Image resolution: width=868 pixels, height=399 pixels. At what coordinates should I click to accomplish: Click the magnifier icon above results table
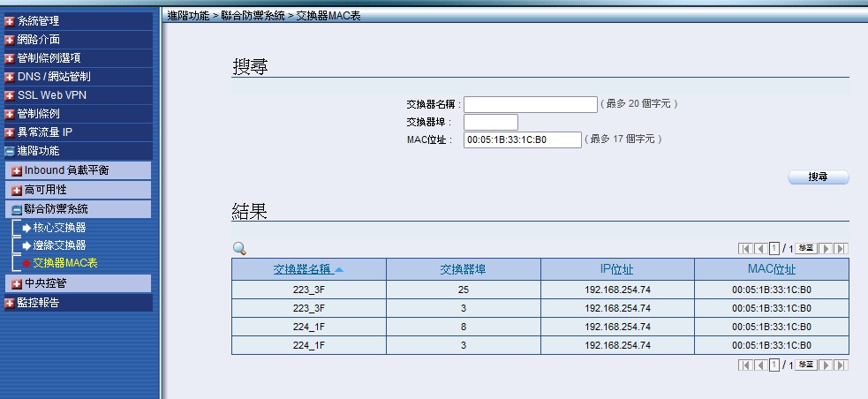[238, 249]
